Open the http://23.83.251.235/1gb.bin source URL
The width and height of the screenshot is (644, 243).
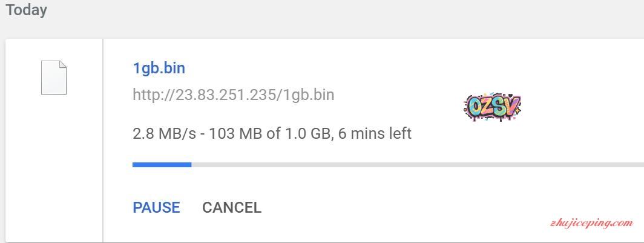coord(233,95)
